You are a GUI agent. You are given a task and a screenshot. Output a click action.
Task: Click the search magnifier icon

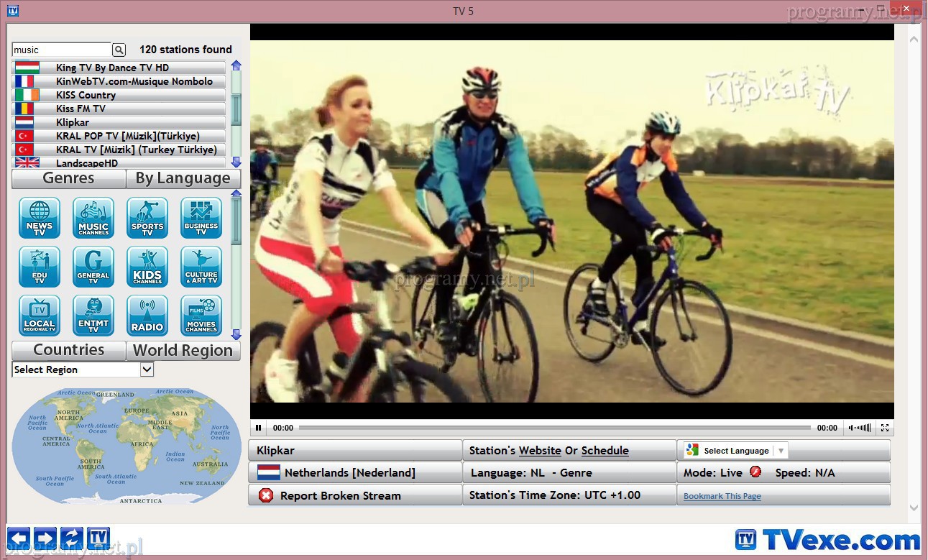tap(119, 50)
